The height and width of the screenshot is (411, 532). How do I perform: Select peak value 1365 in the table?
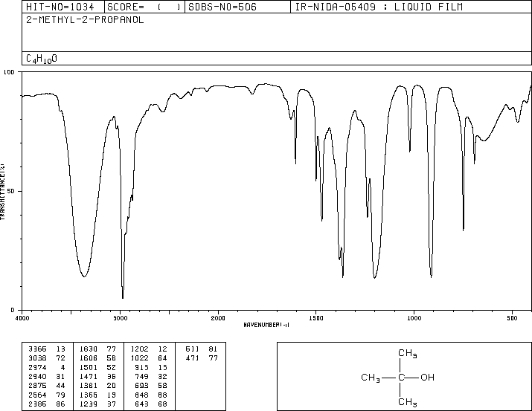pos(89,395)
